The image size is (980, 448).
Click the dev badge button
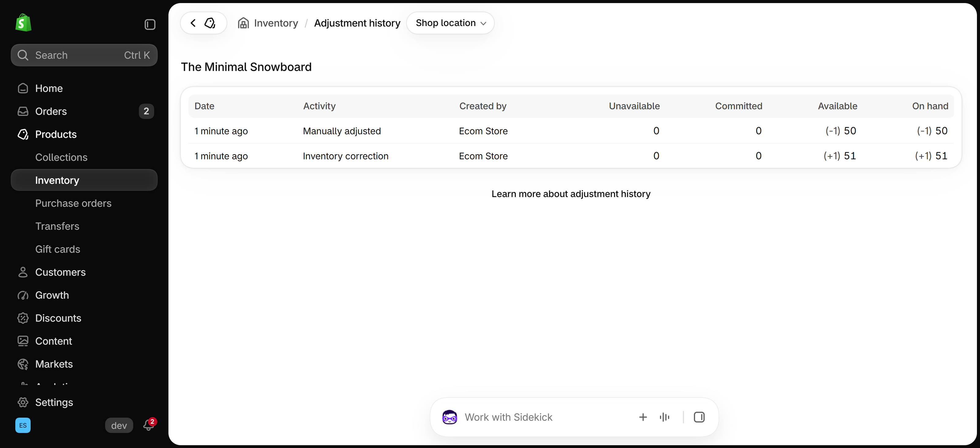[x=119, y=425]
